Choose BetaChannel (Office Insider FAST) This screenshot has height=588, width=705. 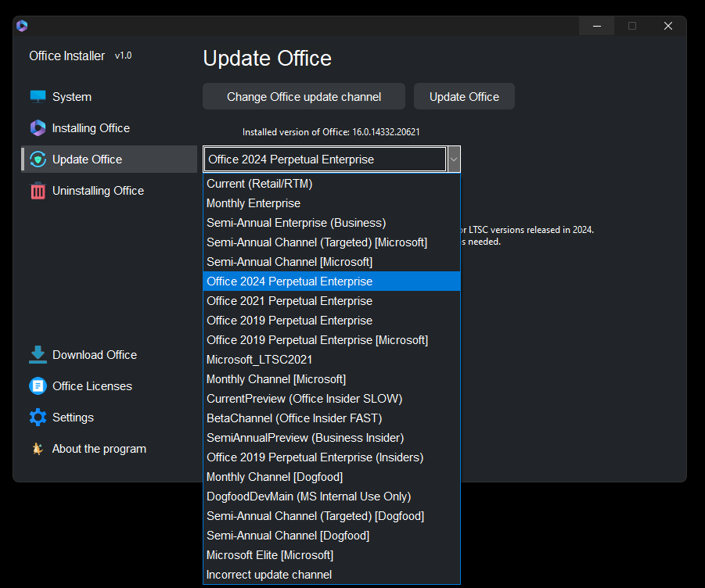tap(332, 418)
